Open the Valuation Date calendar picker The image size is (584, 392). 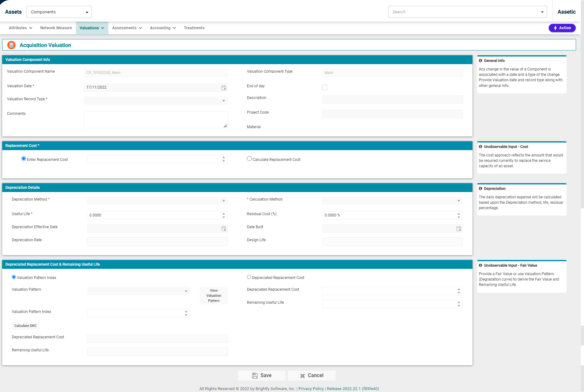click(224, 88)
